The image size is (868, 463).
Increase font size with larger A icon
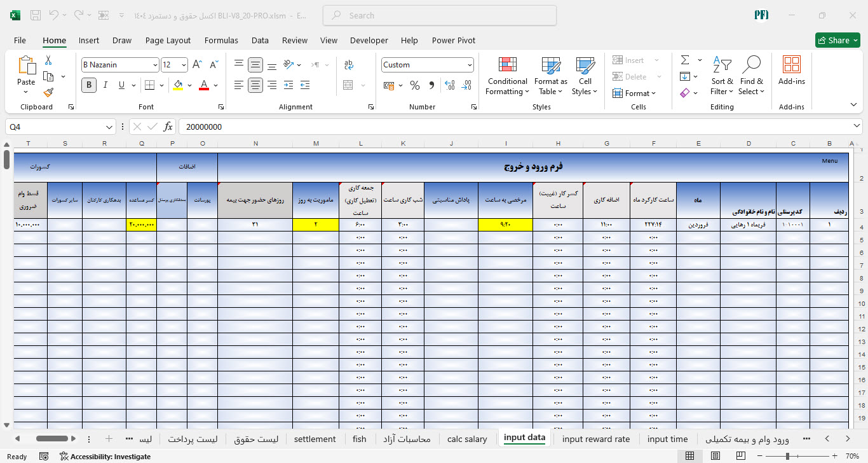198,65
